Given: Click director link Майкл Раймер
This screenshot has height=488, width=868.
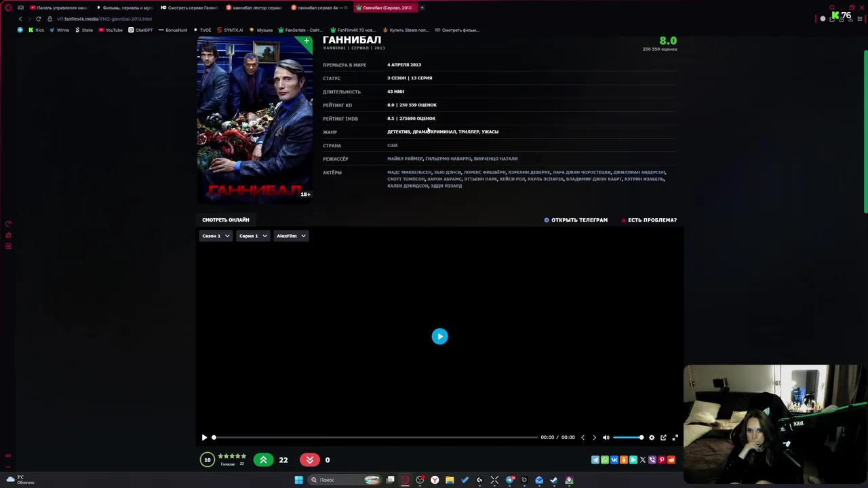Looking at the screenshot, I should (405, 159).
